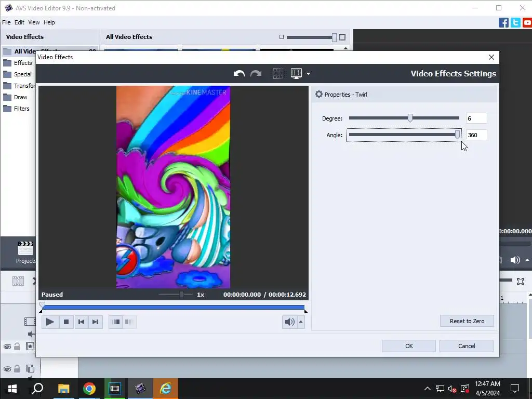Click the Properties - Twirl gear icon
532x399 pixels.
tap(319, 95)
